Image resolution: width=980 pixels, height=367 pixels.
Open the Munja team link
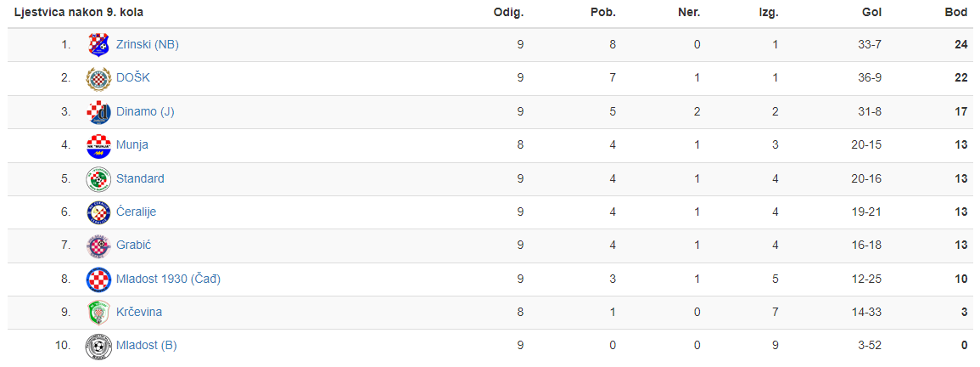132,144
